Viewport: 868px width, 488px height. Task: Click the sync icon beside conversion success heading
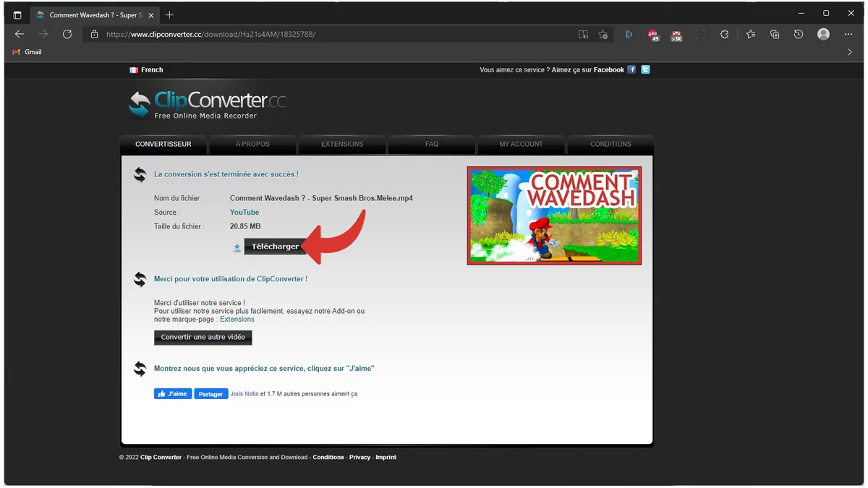click(140, 174)
